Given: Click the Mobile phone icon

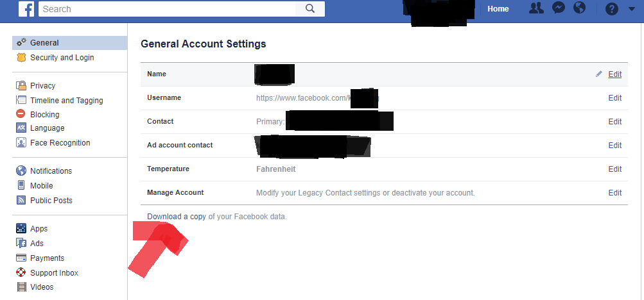Looking at the screenshot, I should coord(21,185).
